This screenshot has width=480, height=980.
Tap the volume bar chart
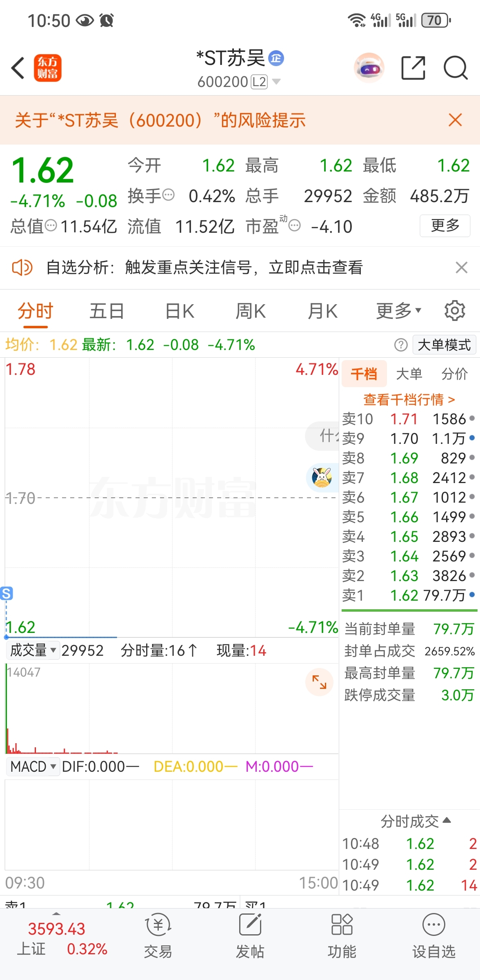tap(171, 708)
